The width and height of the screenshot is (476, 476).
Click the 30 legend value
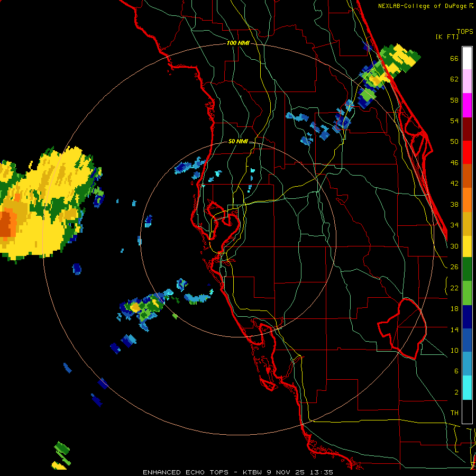pyautogui.click(x=454, y=246)
